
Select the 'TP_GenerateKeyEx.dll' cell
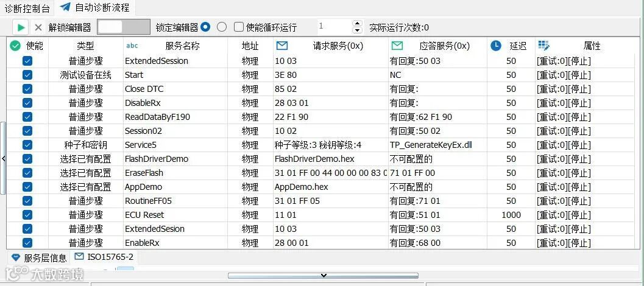[437, 145]
